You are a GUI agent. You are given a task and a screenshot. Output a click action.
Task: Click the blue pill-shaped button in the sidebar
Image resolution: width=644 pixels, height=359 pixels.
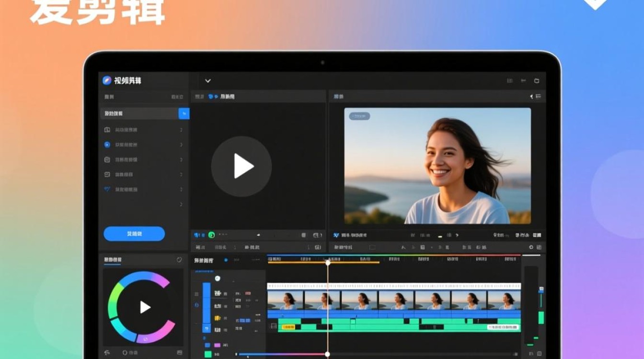[x=134, y=234]
